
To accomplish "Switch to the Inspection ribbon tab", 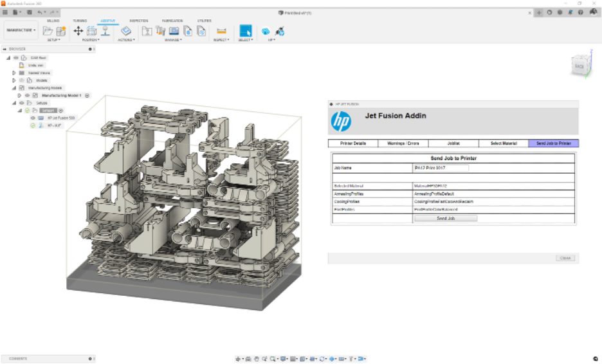I will pyautogui.click(x=138, y=21).
